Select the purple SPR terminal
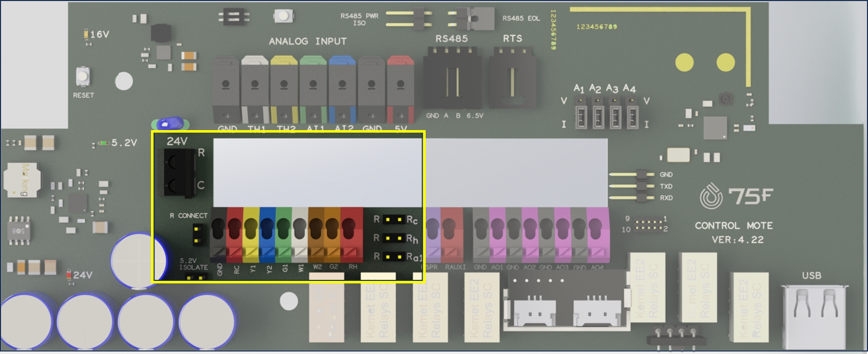 (433, 234)
